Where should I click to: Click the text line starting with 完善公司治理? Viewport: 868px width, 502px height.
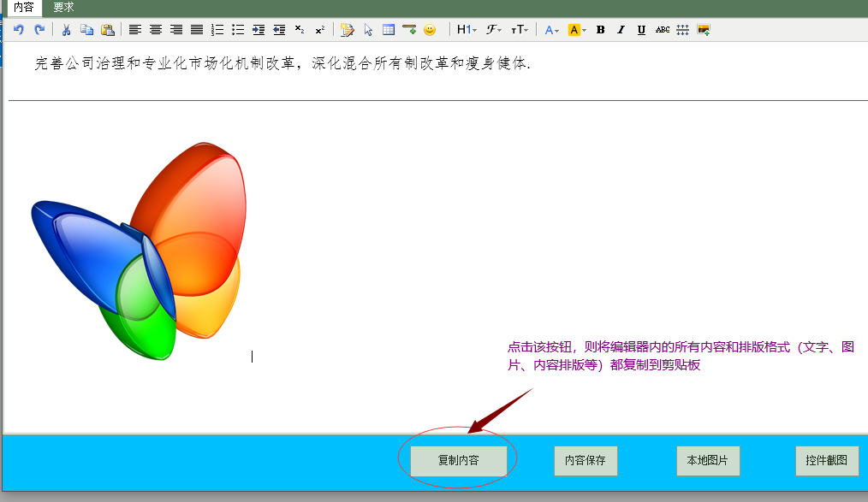(x=282, y=63)
